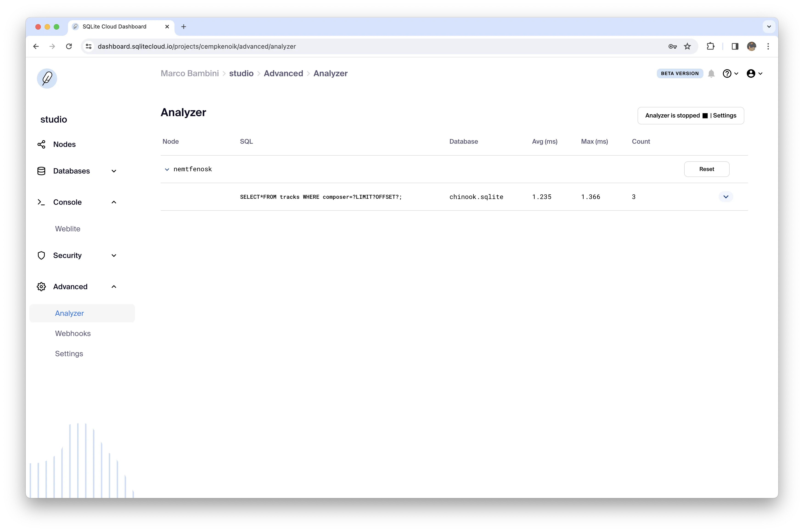The image size is (804, 532).
Task: Go forward in browser history
Action: (x=52, y=47)
